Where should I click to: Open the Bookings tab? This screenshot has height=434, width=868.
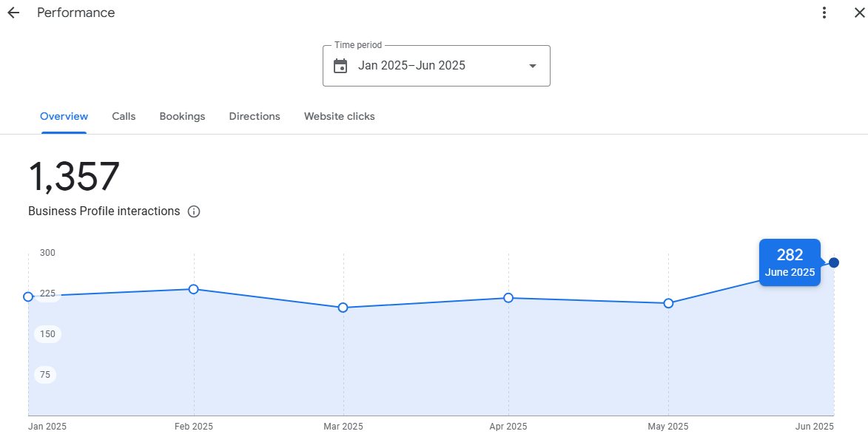click(x=182, y=116)
